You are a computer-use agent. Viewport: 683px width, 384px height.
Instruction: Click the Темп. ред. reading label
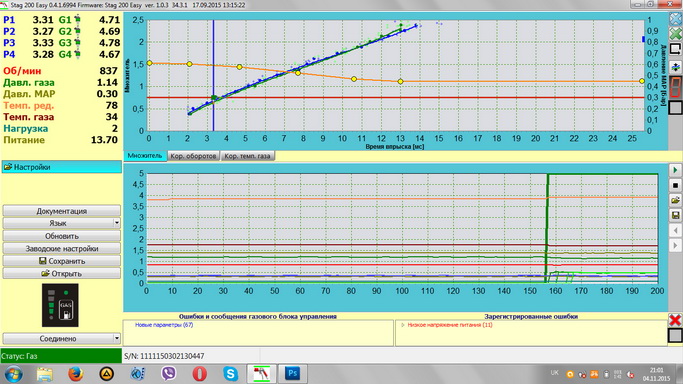click(x=28, y=105)
